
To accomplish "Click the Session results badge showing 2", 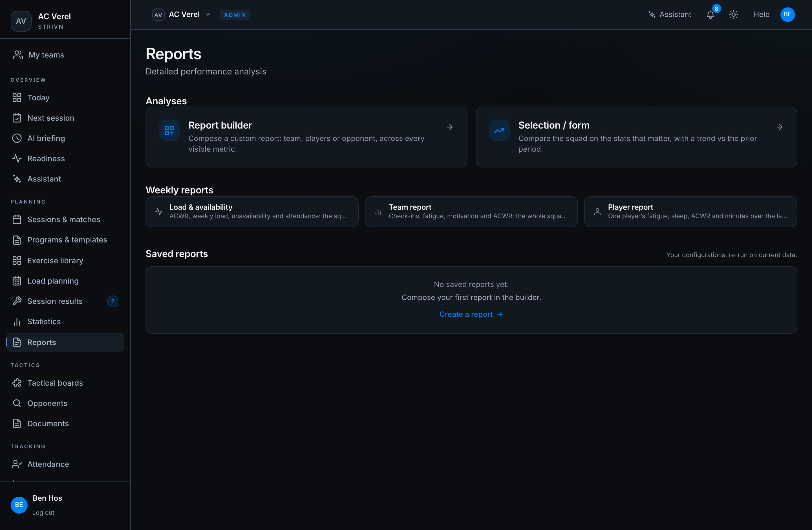I will coord(112,301).
